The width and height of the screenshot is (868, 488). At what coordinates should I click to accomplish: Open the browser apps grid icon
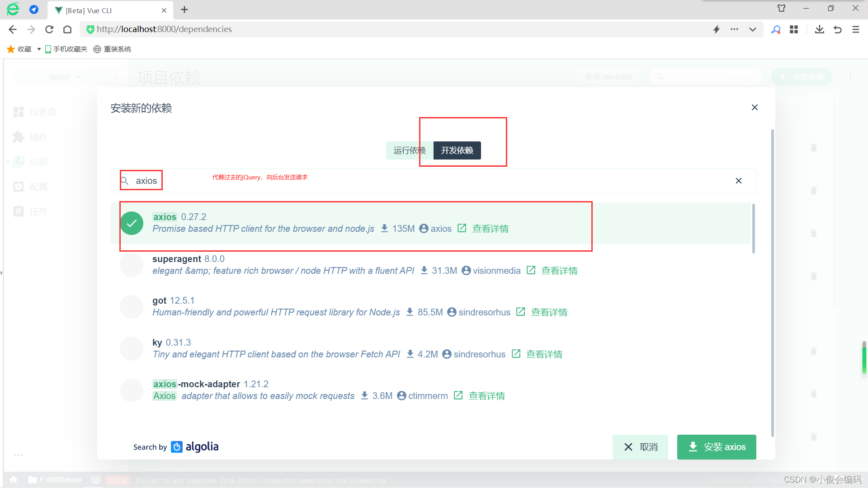click(x=794, y=29)
